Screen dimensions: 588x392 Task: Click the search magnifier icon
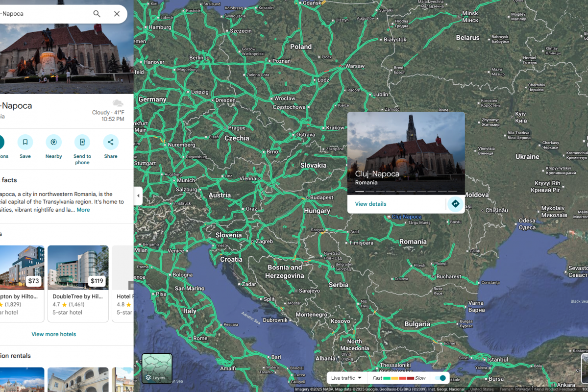click(x=97, y=14)
